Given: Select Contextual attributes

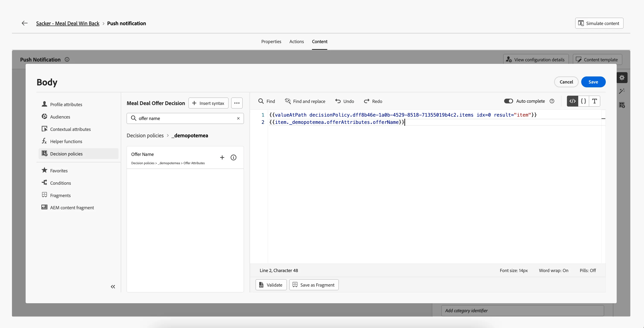Looking at the screenshot, I should tap(79, 129).
